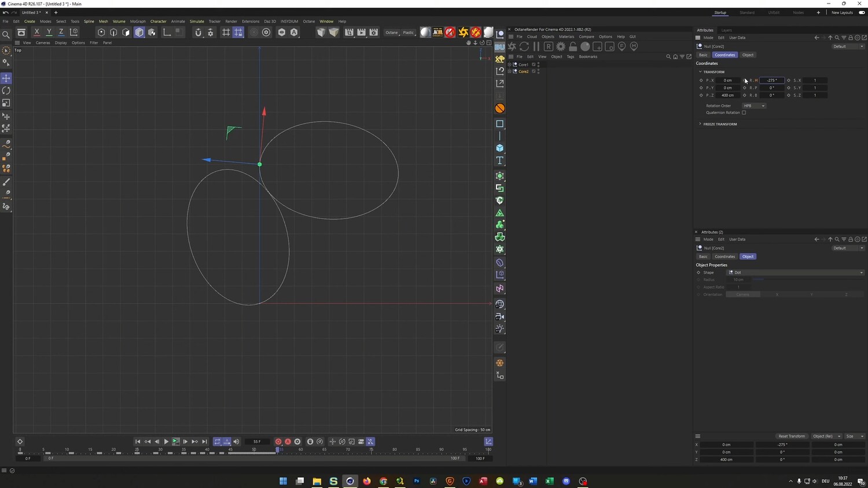Click the Octane pause render icon
Image resolution: width=868 pixels, height=488 pixels.
coord(536,46)
